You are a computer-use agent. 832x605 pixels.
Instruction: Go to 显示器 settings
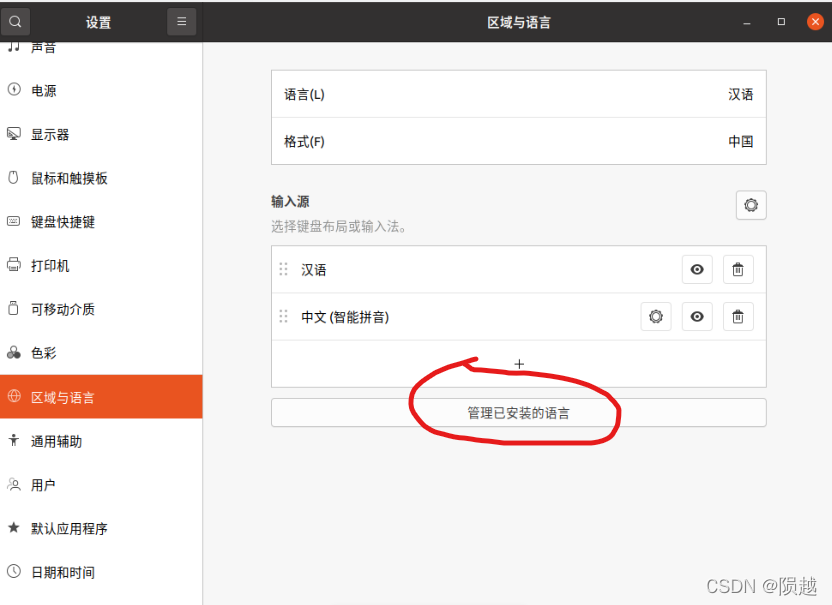[101, 134]
